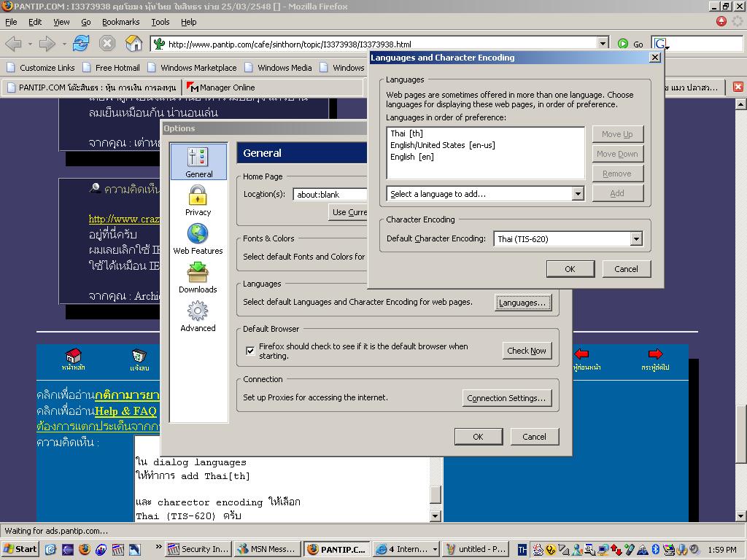
Task: Click the Bluetooth tray icon
Action: (x=656, y=550)
